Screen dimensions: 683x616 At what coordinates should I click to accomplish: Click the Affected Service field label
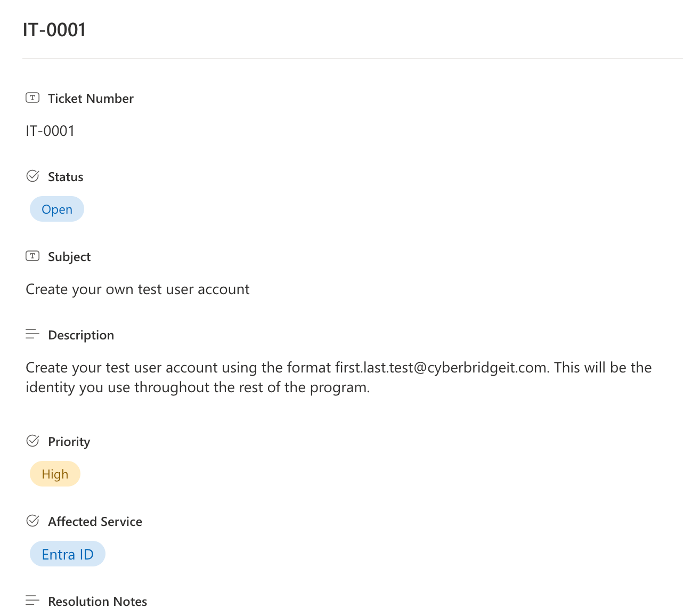95,522
